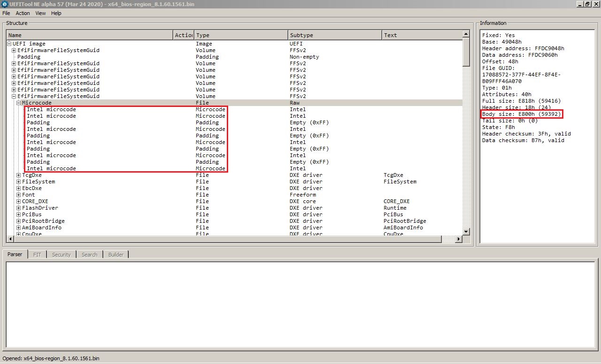This screenshot has height=364, width=601.
Task: Switch to the Parser tab
Action: 15,254
